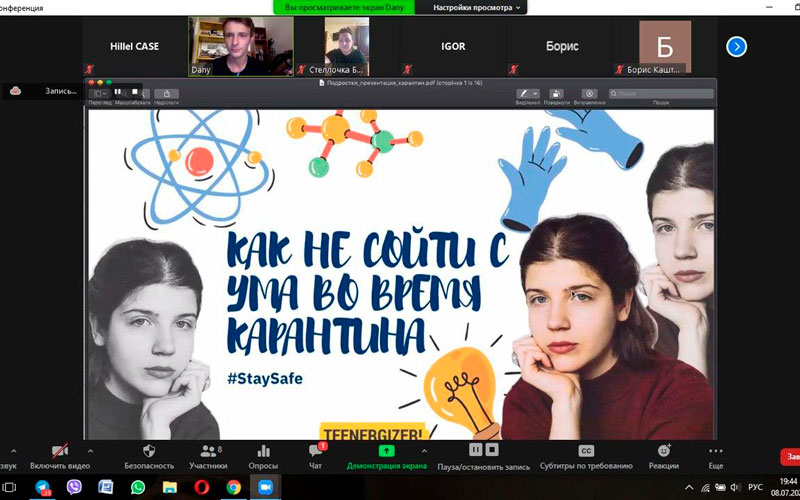Switch the РУС input language indicator

tap(756, 487)
